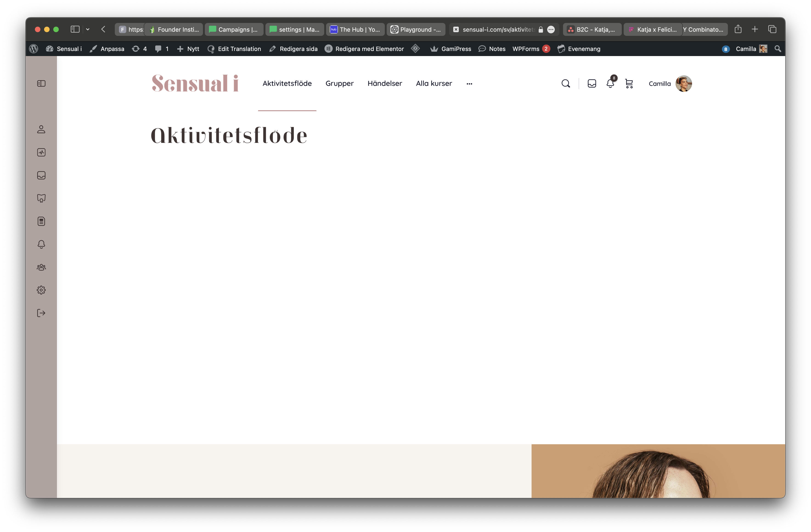Click the Sensual i logo
Viewport: 811px width, 532px height.
pyautogui.click(x=195, y=83)
